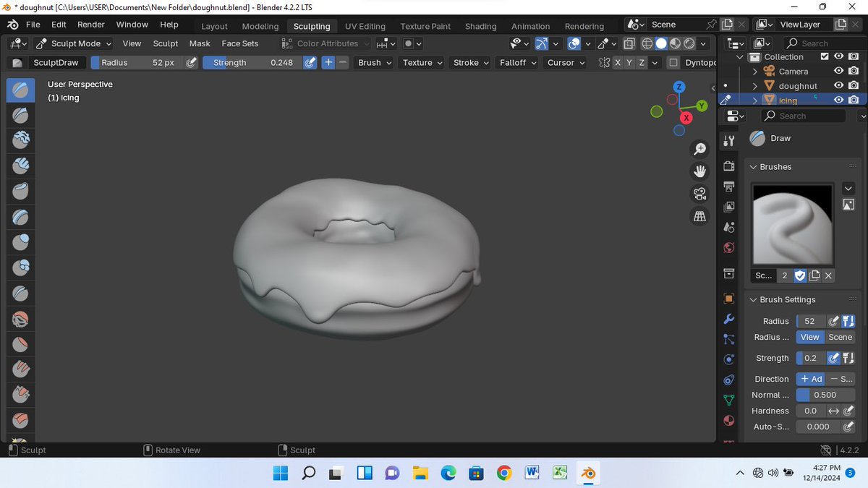Hide the doughnut object in viewport

click(839, 85)
